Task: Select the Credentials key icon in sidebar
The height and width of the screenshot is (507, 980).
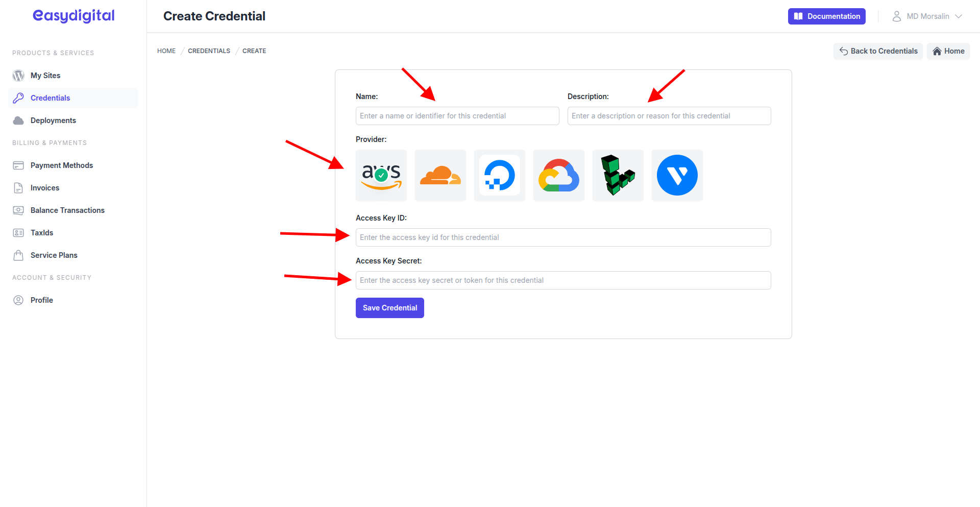Action: (18, 98)
